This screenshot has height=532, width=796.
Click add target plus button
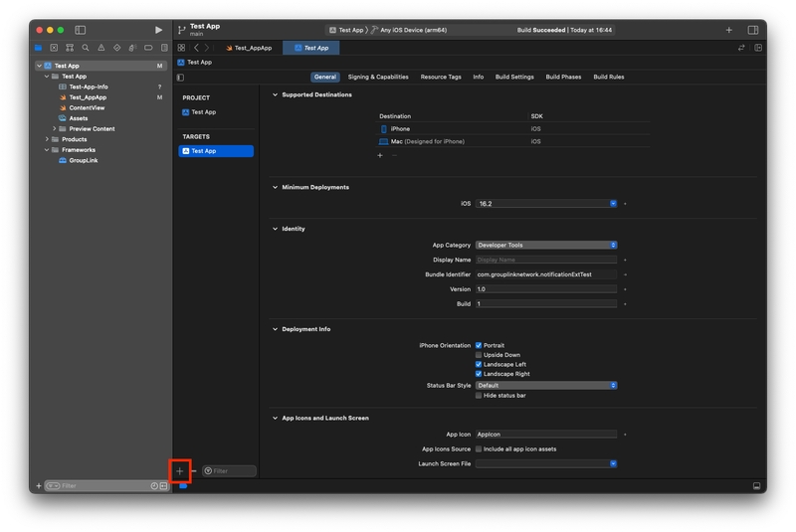[180, 470]
